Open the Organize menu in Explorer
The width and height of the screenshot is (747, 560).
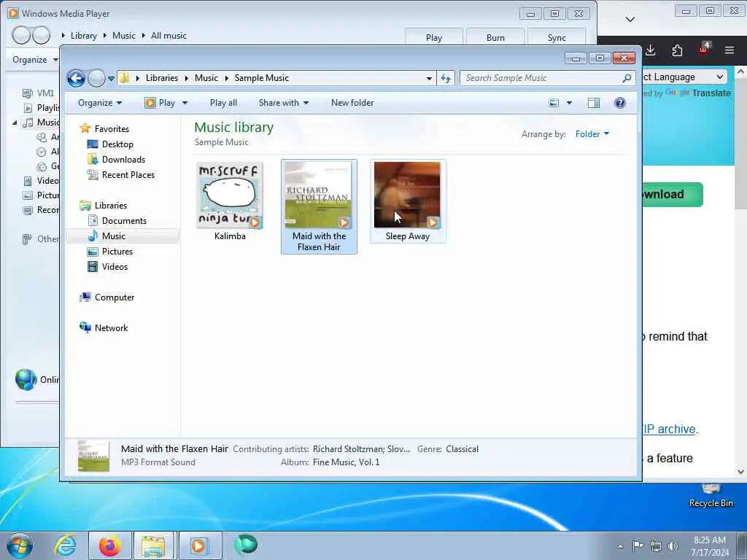pos(100,103)
